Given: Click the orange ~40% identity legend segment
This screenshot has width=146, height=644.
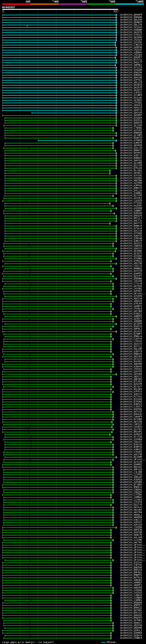Looking at the screenshot, I should (x=45, y=4).
